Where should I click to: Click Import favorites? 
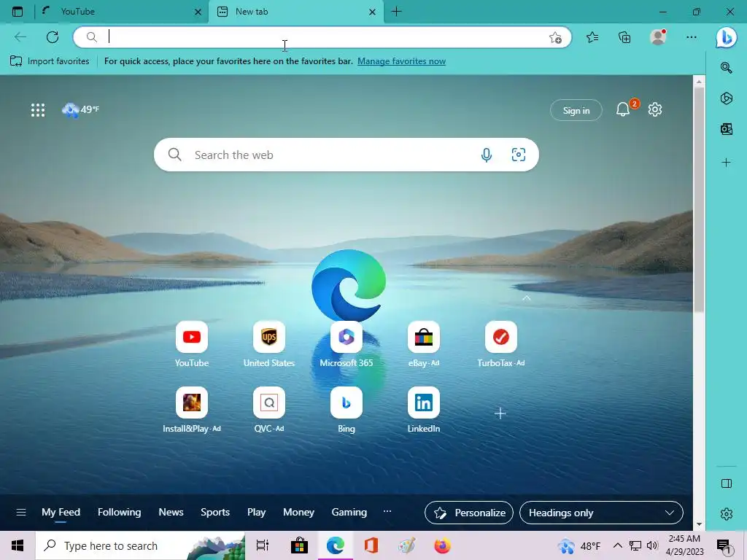pos(50,61)
